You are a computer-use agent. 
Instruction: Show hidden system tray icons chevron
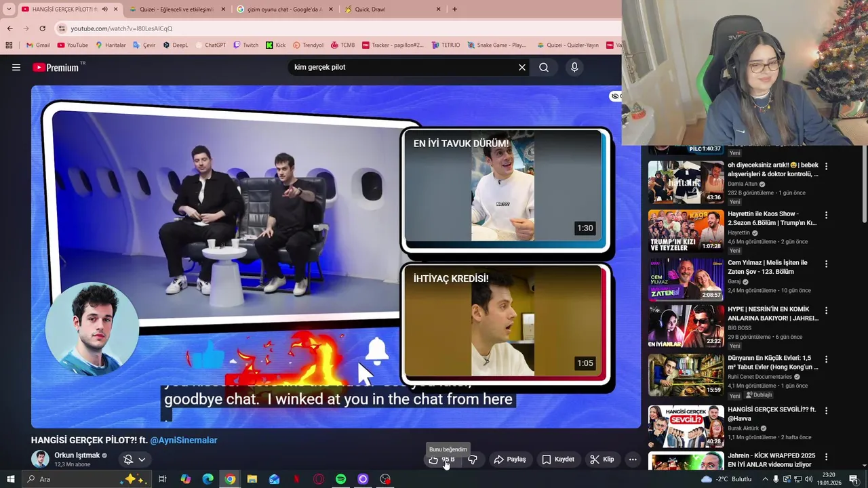click(x=765, y=479)
